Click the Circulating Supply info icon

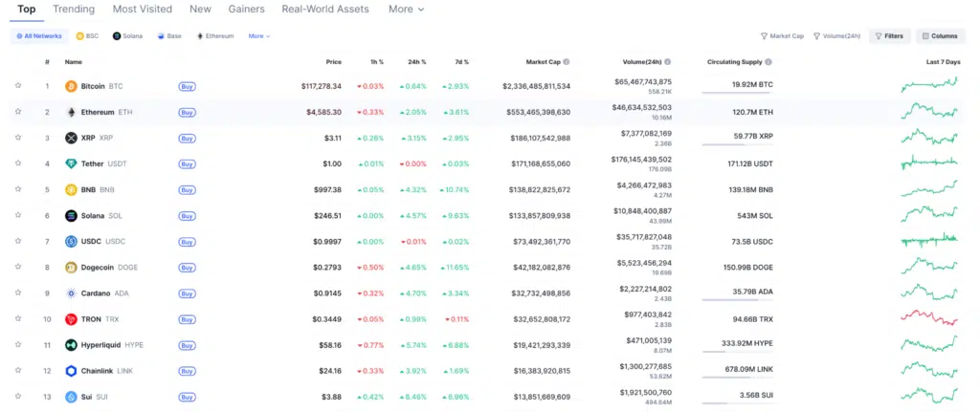[768, 62]
